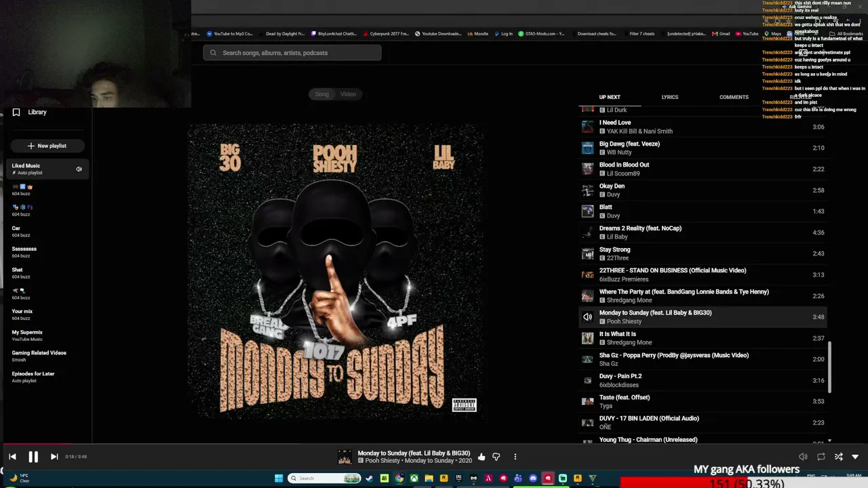Play Duvy - Pain Pt.2 from queue
The height and width of the screenshot is (488, 868).
[x=703, y=380]
